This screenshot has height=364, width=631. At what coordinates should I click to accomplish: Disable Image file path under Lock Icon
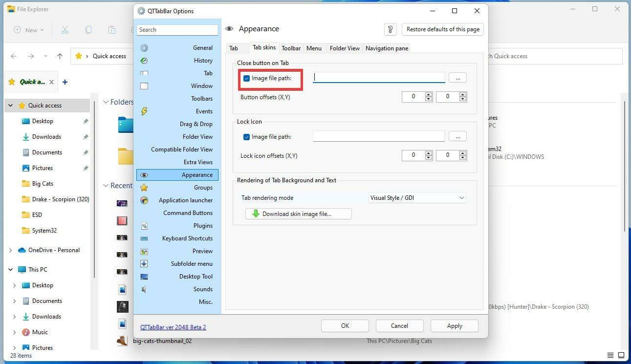point(246,136)
